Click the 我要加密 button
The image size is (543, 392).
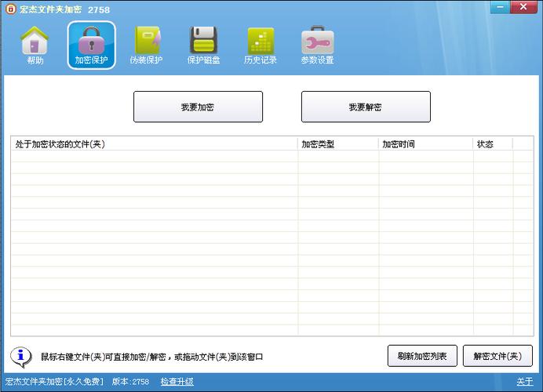click(198, 107)
